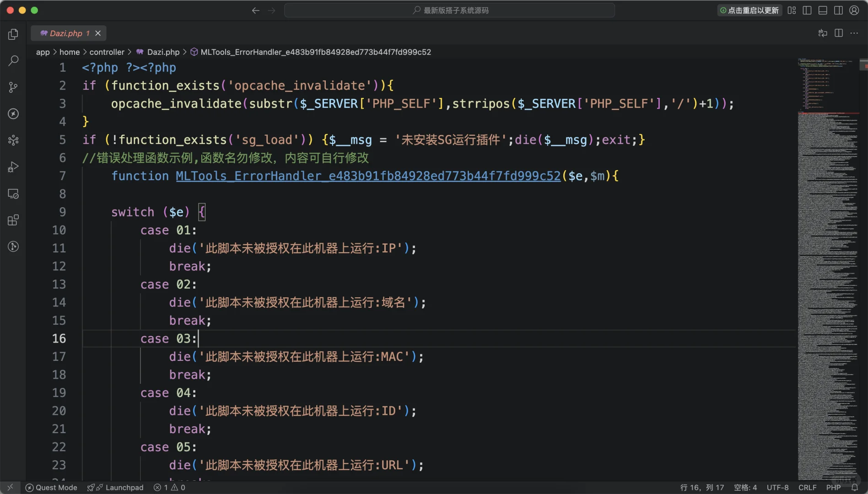Open the Source Control view
The width and height of the screenshot is (868, 494).
(x=13, y=87)
